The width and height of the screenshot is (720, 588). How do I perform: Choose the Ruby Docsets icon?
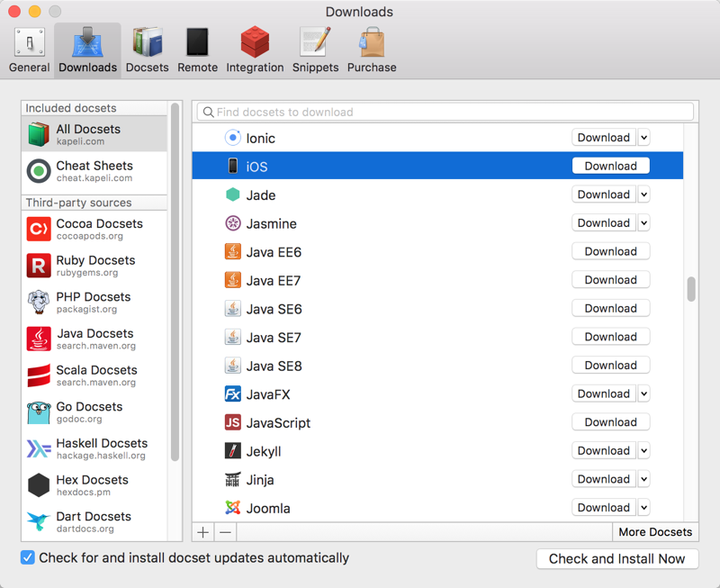pos(39,266)
